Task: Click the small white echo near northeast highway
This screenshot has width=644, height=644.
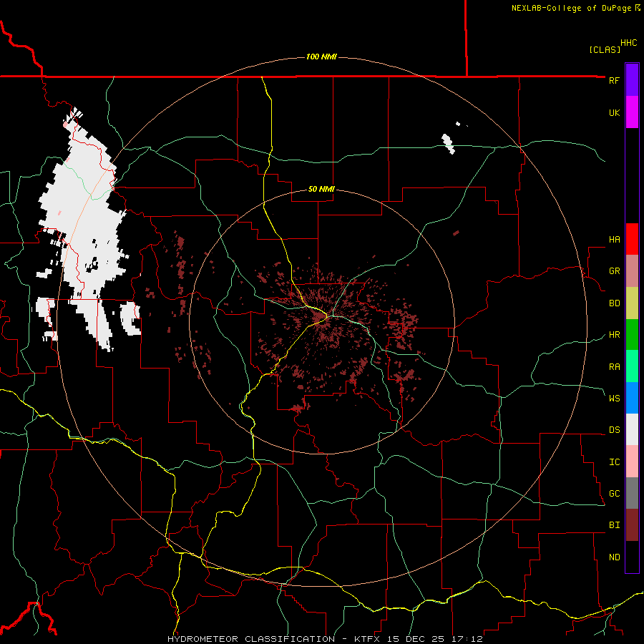Action: tap(448, 144)
